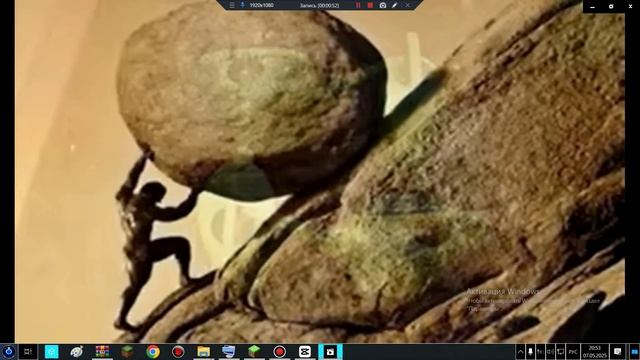640x360 pixels.
Task: Open the first red record-button app icon
Action: [178, 351]
